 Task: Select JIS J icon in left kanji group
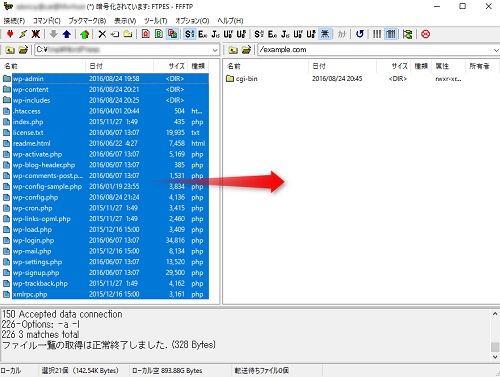216,34
